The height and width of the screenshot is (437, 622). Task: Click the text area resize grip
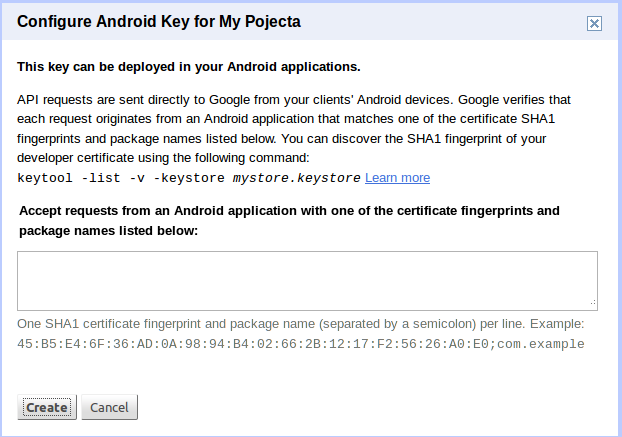(593, 302)
